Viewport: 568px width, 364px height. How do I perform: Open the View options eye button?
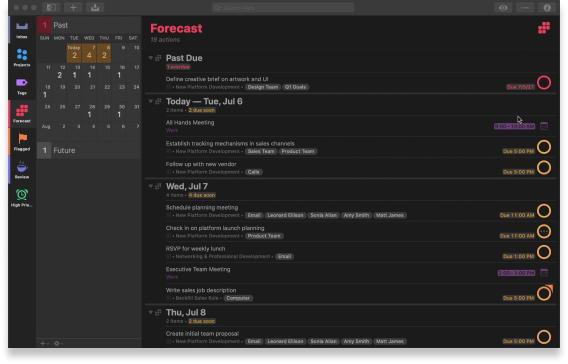(503, 8)
